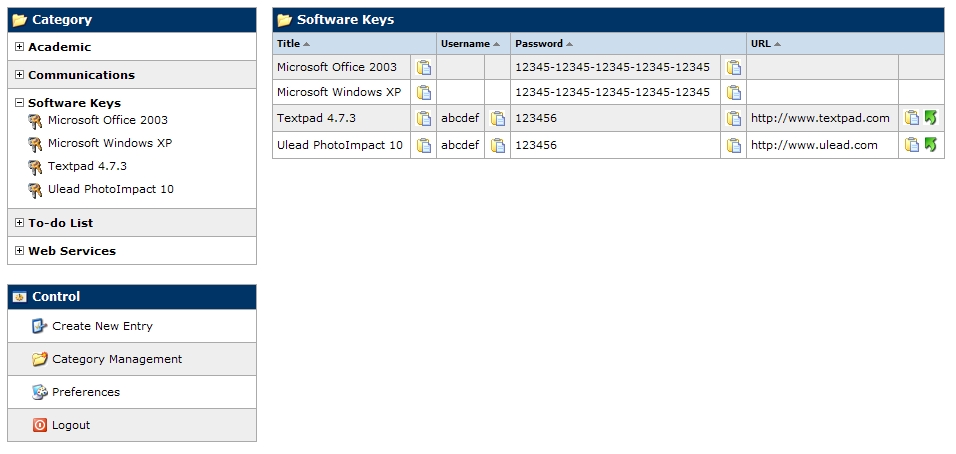Copy the Textpad 4.7.3 password to clipboard
956x454 pixels.
[x=733, y=118]
